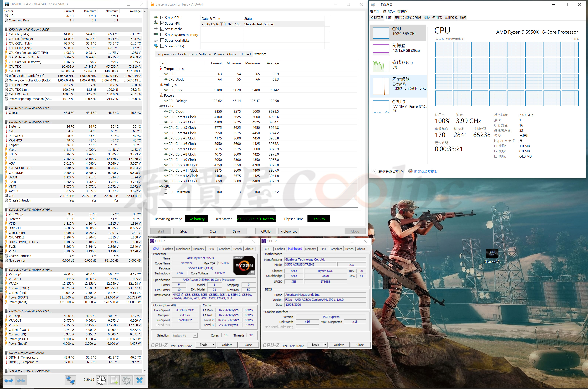588x389 pixels.
Task: Open HWiNFO remote network monitors icon
Action: pos(70,380)
